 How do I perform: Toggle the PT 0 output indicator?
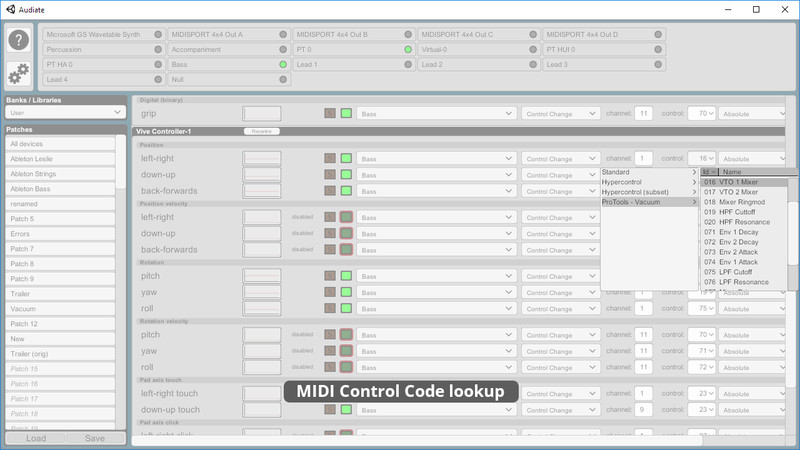(408, 49)
